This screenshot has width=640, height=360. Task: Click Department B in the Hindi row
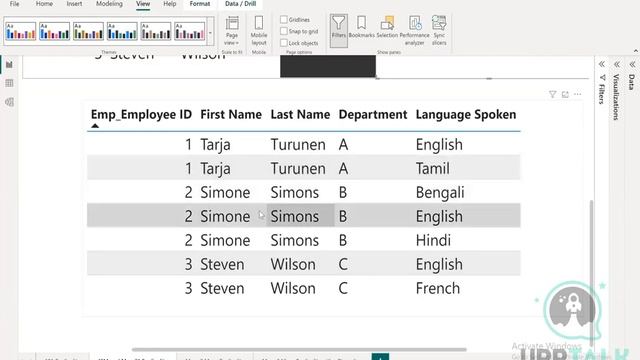click(343, 240)
